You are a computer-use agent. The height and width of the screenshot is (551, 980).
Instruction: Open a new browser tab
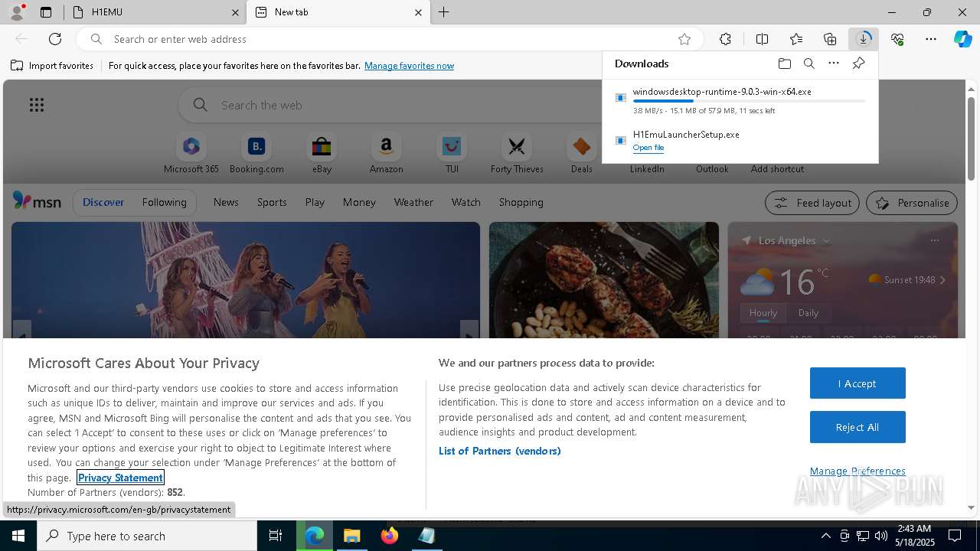(x=443, y=12)
